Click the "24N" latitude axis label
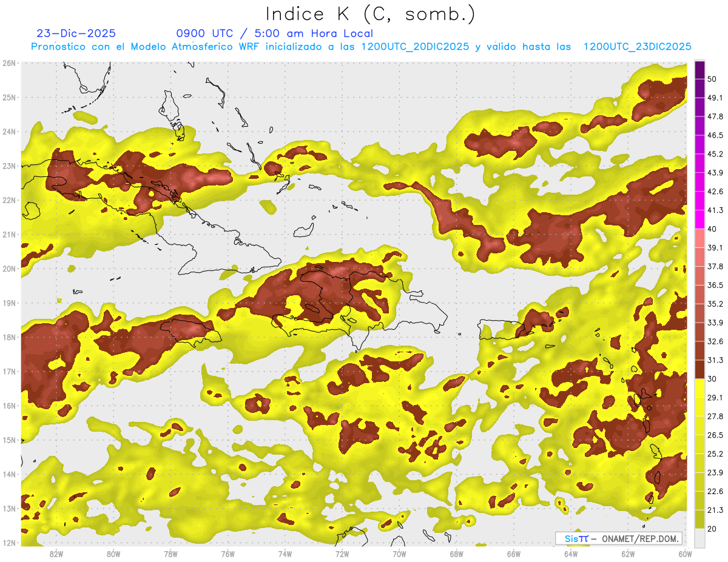728x562 pixels. coord(9,132)
